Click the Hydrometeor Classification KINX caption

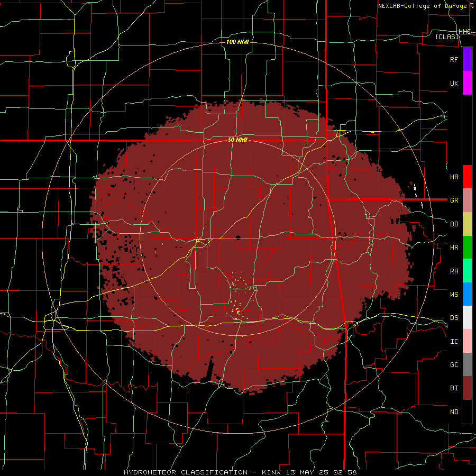pos(240,472)
